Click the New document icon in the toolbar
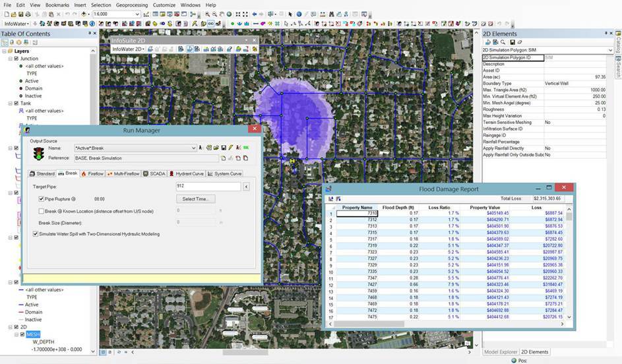622x364 pixels. 7,15
